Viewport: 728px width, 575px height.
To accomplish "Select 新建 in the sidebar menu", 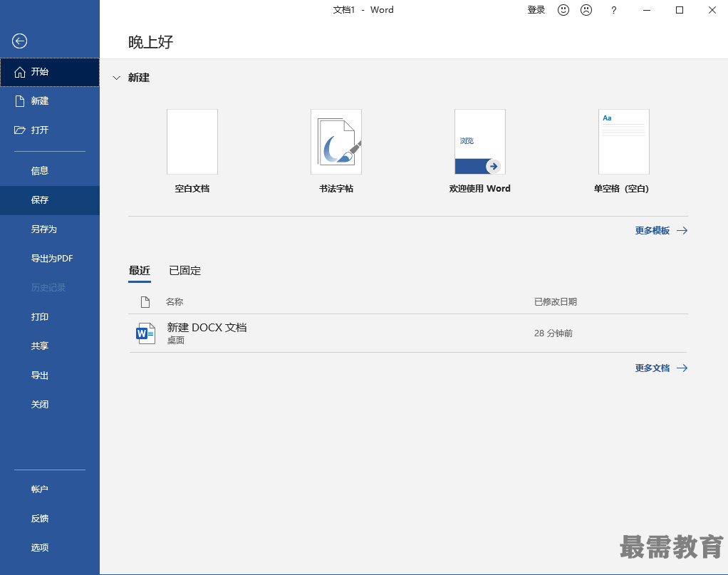I will (50, 100).
